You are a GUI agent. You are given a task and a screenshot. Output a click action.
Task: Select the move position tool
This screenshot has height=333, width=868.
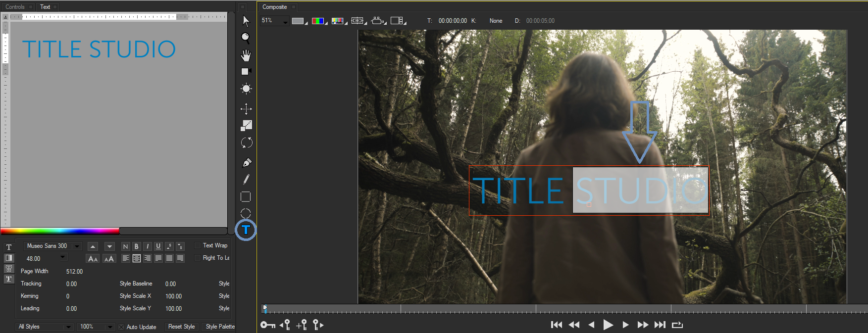click(246, 109)
